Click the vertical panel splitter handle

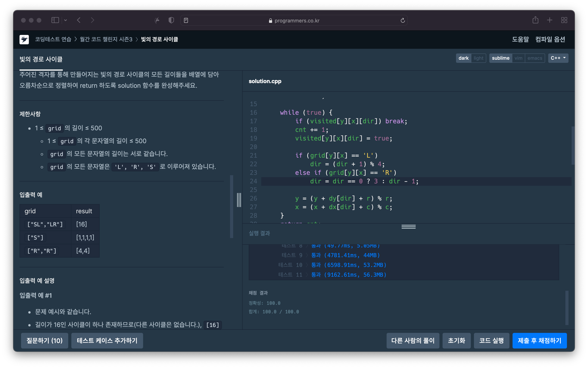pyautogui.click(x=239, y=200)
